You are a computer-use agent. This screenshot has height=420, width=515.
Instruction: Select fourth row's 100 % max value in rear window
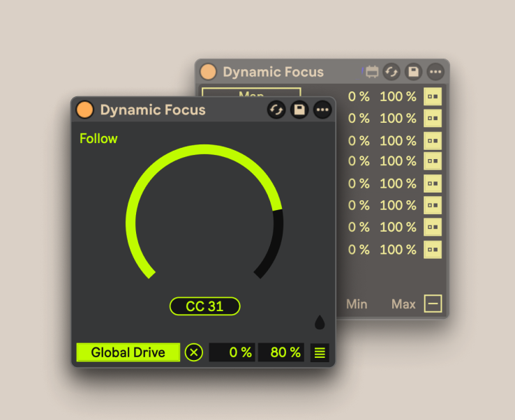[x=398, y=161]
